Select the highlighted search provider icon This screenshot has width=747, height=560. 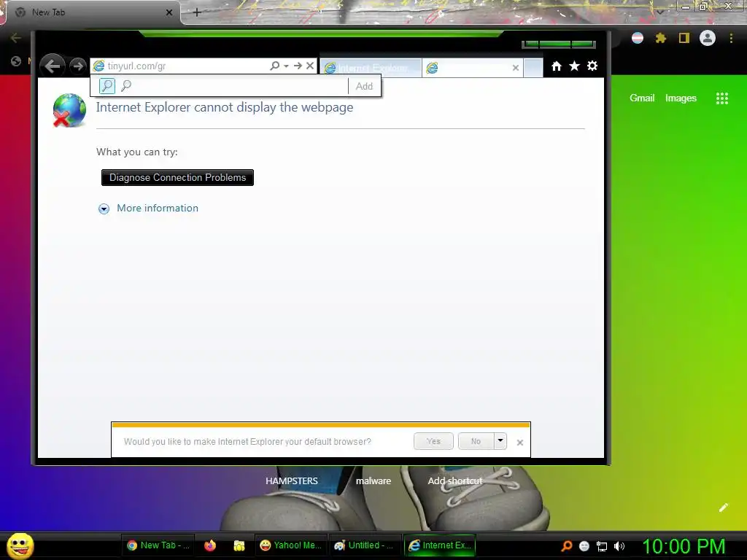[x=107, y=86]
